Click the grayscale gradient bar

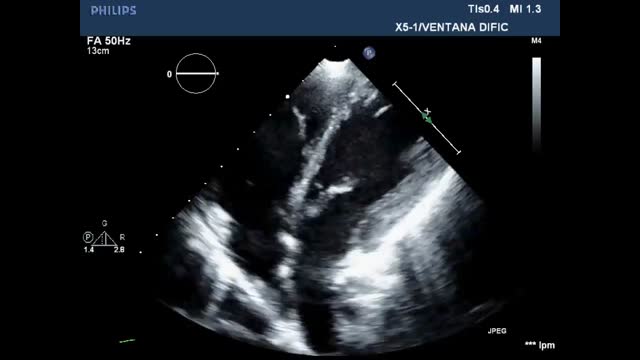(536, 104)
